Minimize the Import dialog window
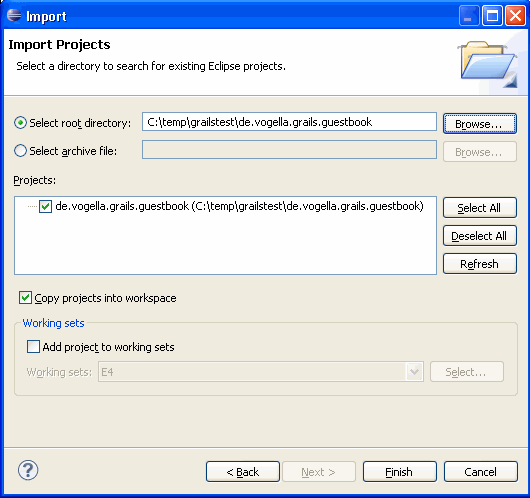 [x=469, y=16]
